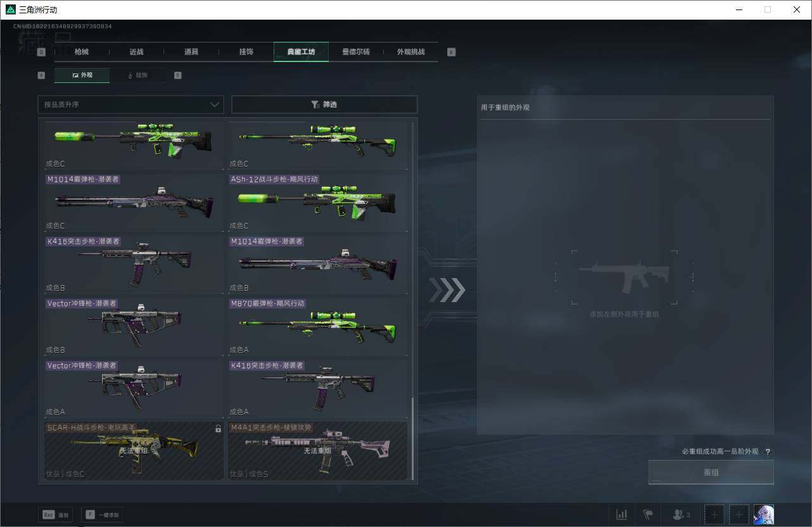Go to the 道具 tab
The width and height of the screenshot is (812, 527).
coord(191,52)
